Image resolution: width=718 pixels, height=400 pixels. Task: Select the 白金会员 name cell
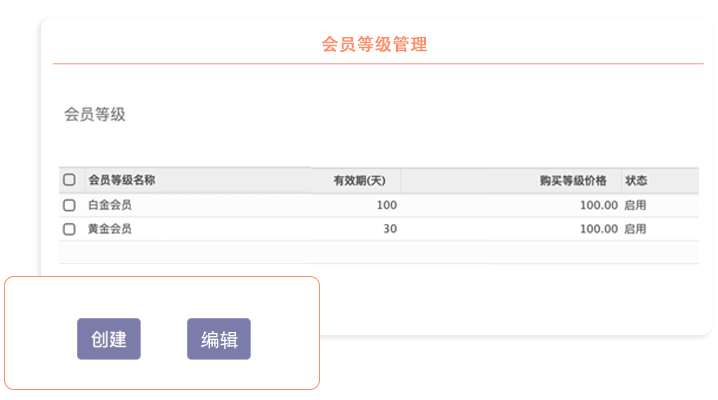click(110, 205)
